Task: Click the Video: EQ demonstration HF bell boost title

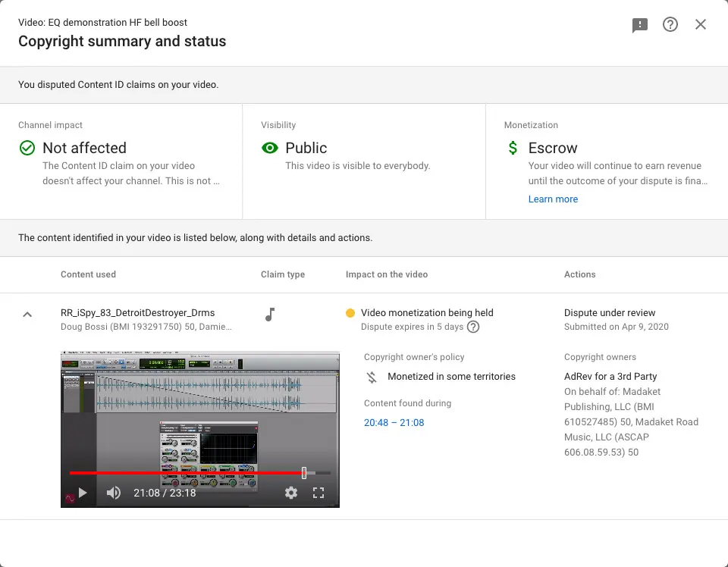Action: pyautogui.click(x=102, y=22)
